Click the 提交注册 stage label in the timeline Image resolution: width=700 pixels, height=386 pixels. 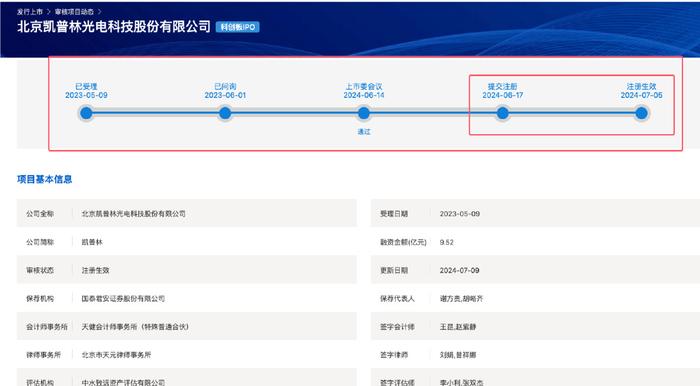[x=503, y=87]
